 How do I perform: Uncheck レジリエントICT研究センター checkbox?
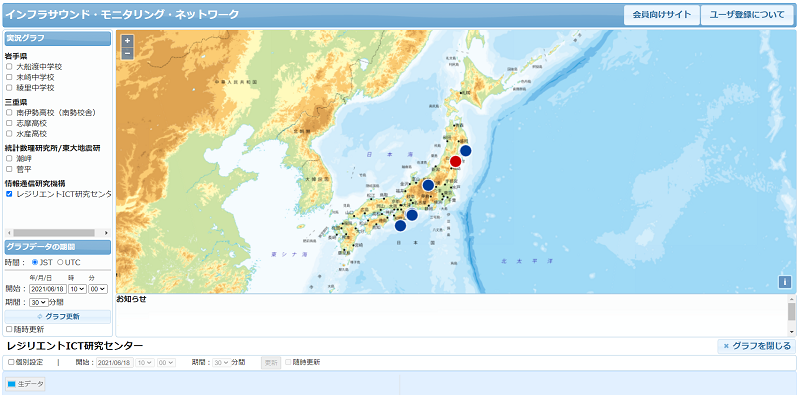coord(9,194)
